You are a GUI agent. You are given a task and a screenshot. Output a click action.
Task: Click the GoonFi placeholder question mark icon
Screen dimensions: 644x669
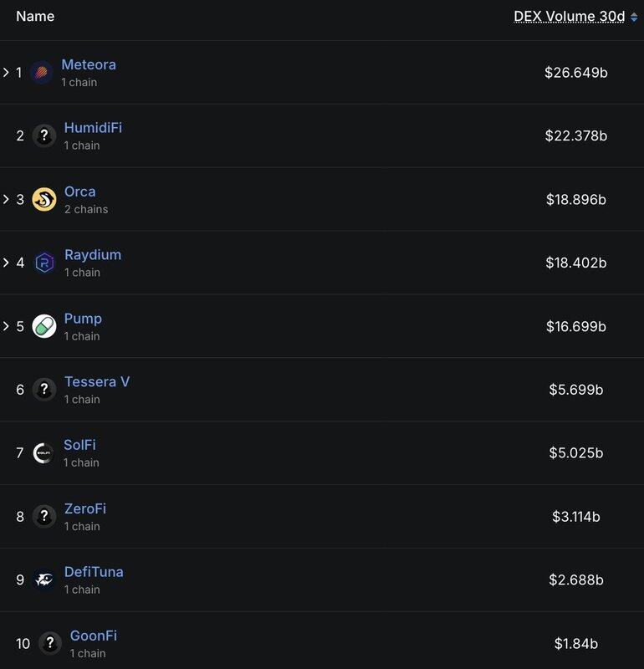(x=50, y=643)
